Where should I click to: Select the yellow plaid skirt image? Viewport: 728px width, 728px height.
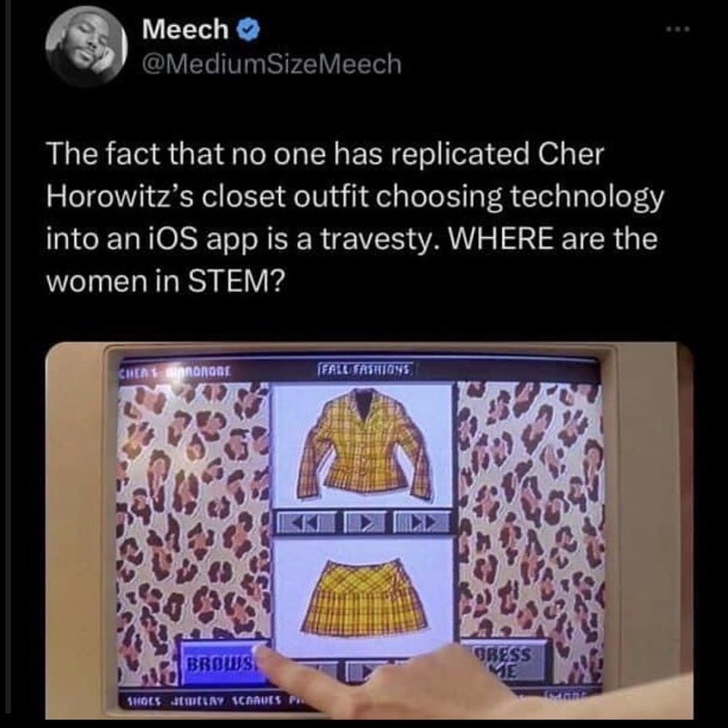coord(363,597)
